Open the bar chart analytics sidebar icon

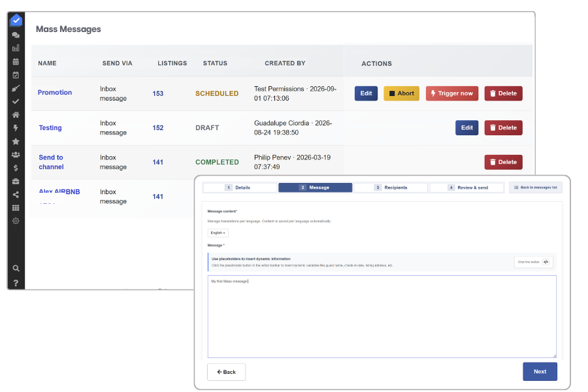pos(16,48)
